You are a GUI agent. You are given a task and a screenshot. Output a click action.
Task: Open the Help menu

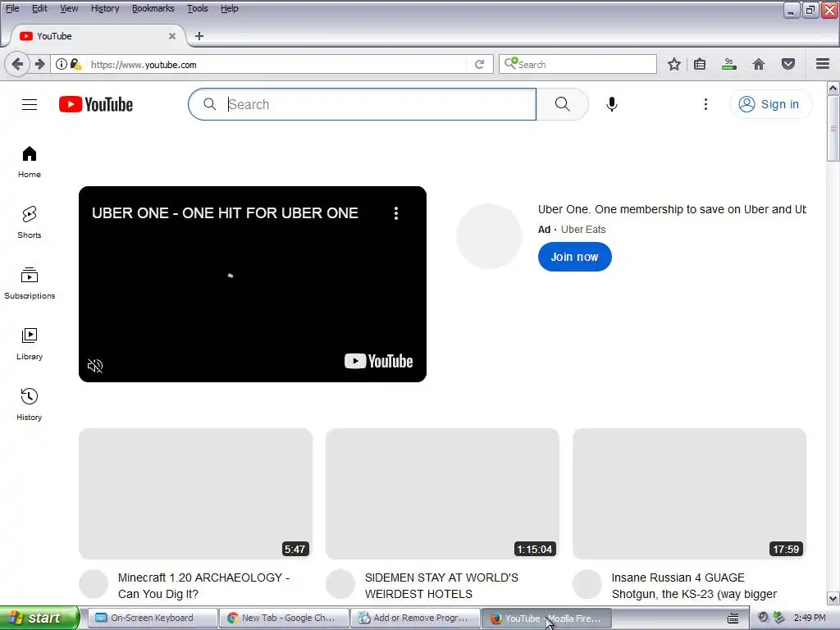pos(230,8)
